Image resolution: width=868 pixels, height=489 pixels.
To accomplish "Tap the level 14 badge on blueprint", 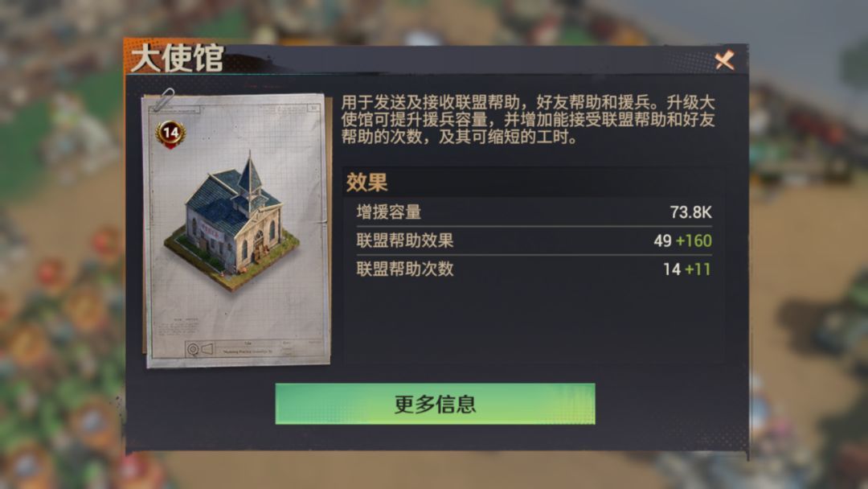I will click(x=170, y=134).
